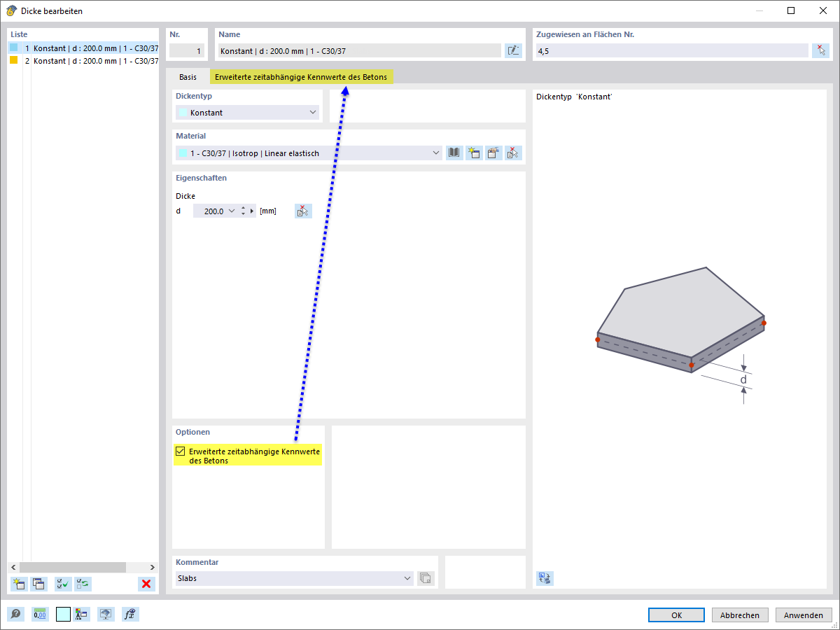The image size is (840, 630).
Task: Select all entries in the thickness list
Action: click(62, 584)
